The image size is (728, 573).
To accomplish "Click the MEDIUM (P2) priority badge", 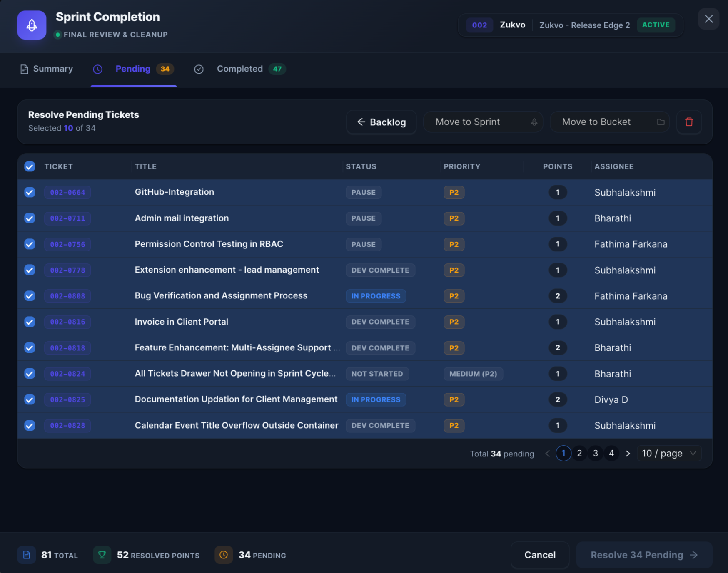I will pos(473,374).
